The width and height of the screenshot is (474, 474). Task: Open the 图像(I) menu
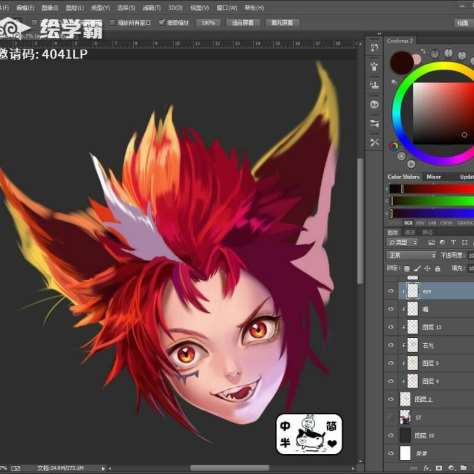(50, 7)
